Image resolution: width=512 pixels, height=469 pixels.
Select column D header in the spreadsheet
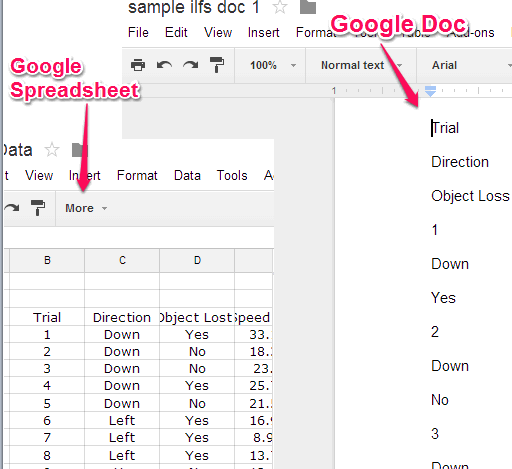(197, 260)
